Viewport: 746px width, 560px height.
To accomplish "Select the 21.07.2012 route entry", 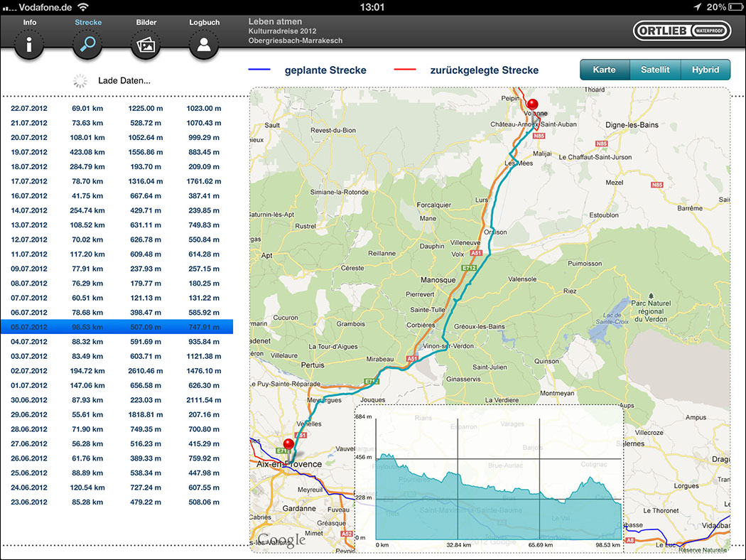I will 117,123.
